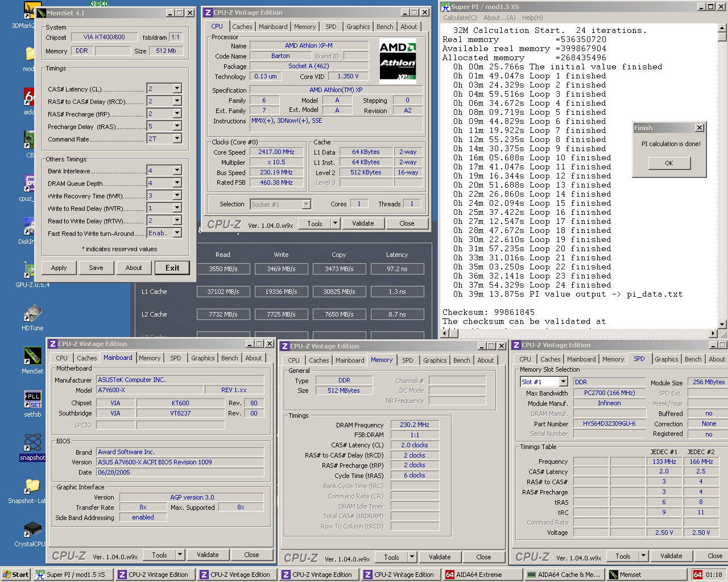Open the Calculate menu in Super PI
728x582 pixels.
[460, 18]
